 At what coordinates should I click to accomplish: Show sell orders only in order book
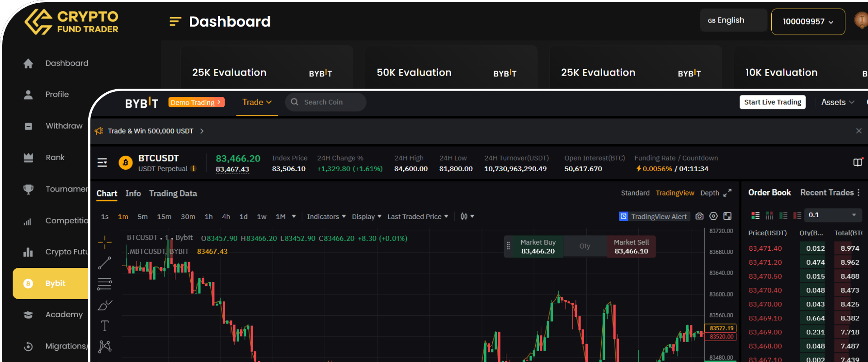click(797, 215)
